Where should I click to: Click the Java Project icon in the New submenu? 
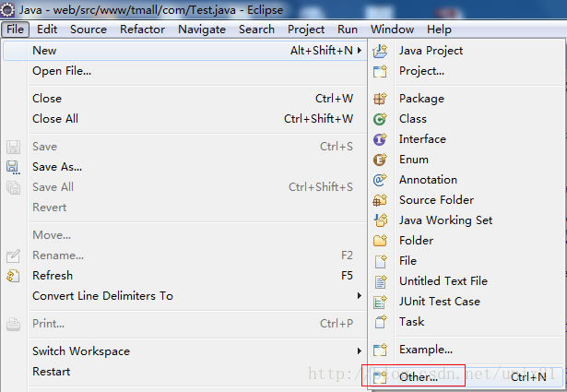point(380,51)
